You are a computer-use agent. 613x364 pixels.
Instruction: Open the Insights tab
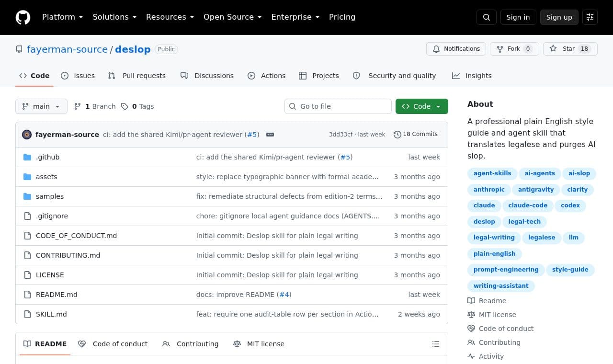click(x=472, y=76)
